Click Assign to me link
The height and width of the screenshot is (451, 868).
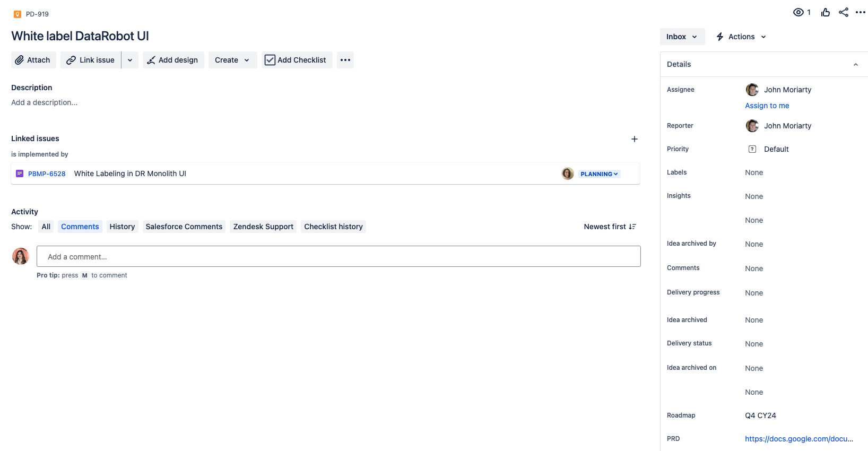(x=767, y=106)
